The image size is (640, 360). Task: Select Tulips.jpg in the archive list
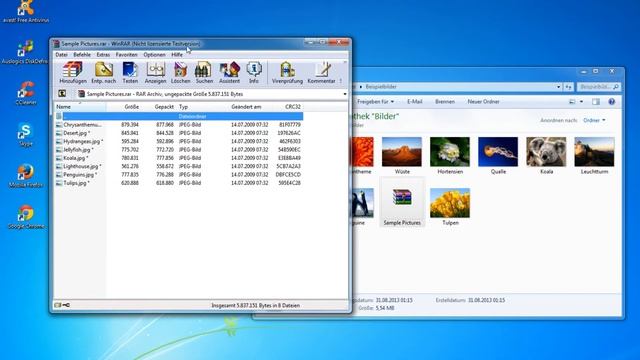pos(179,183)
